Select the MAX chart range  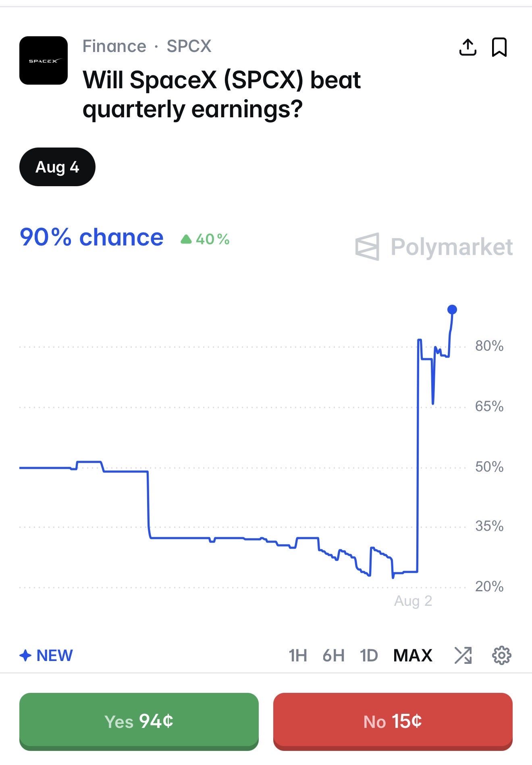(x=413, y=655)
